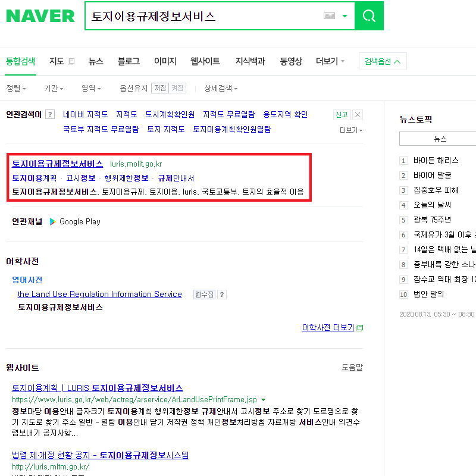Open the 토지이용규제정보서비스 site link
Image resolution: width=476 pixels, height=476 pixels.
point(57,164)
